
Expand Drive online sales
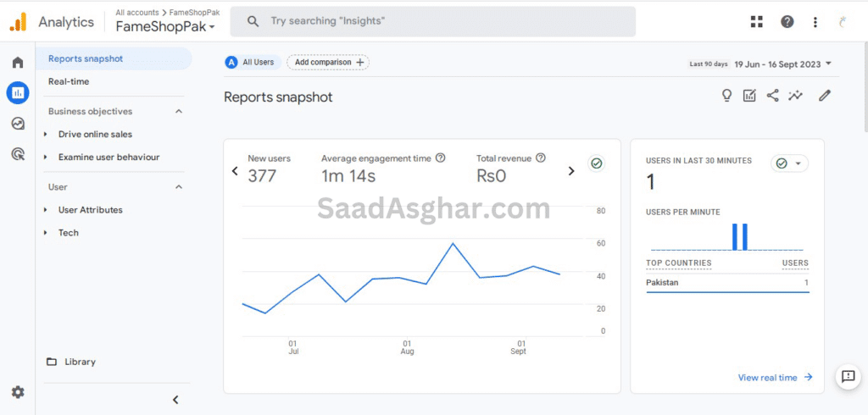coord(46,135)
